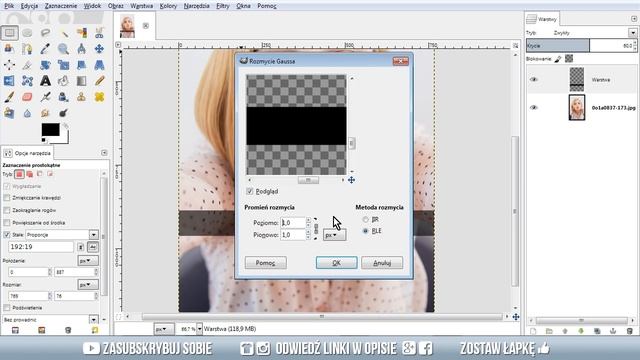Hide the Warstwa layer via eye icon
This screenshot has height=360, width=640.
click(533, 80)
